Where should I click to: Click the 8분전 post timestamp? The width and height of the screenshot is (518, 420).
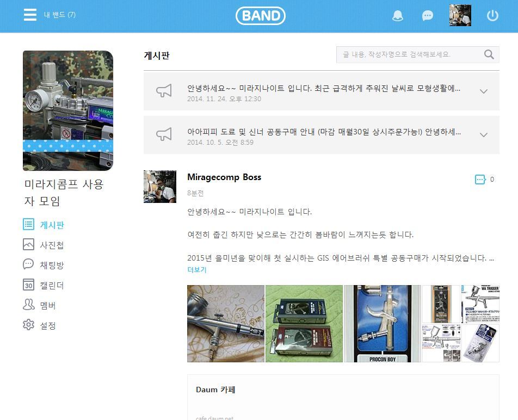pyautogui.click(x=195, y=193)
